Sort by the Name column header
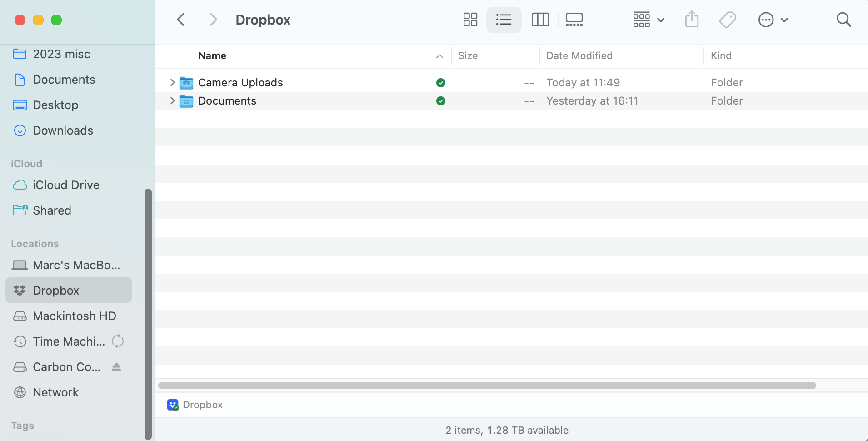Image resolution: width=868 pixels, height=441 pixels. tap(212, 55)
